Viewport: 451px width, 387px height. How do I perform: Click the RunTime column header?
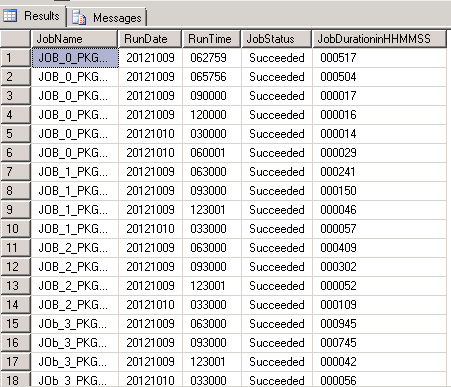point(211,39)
